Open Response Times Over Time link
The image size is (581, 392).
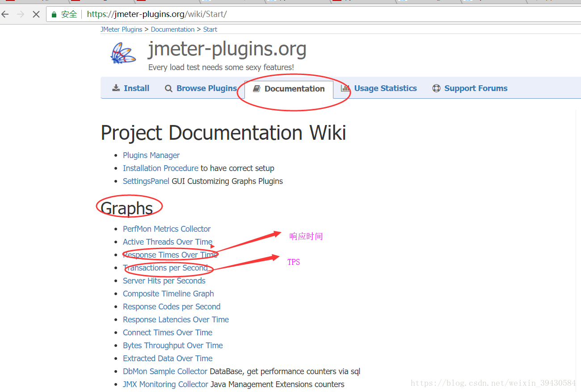(x=170, y=255)
